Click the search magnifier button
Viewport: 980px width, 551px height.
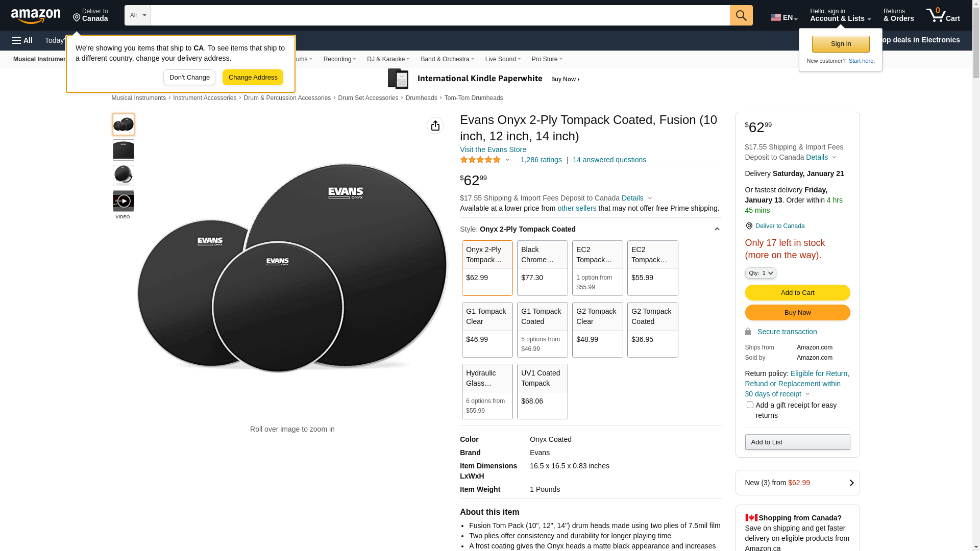tap(741, 15)
